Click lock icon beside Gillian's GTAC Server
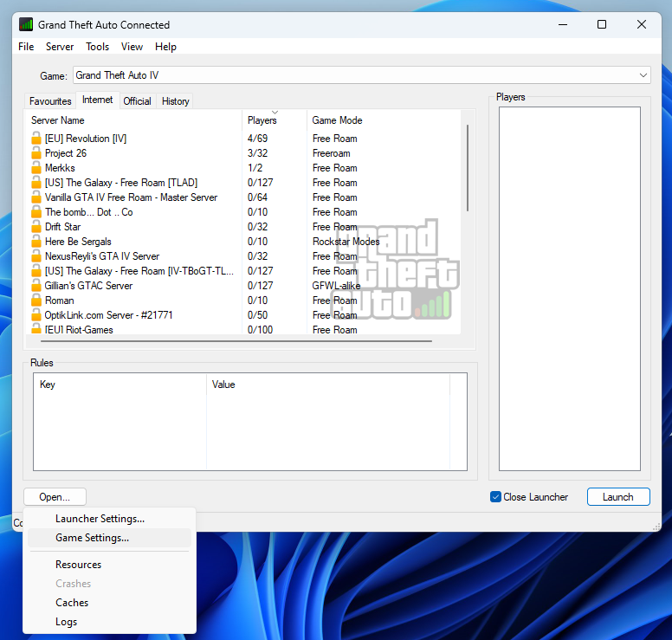The height and width of the screenshot is (640, 672). tap(36, 286)
